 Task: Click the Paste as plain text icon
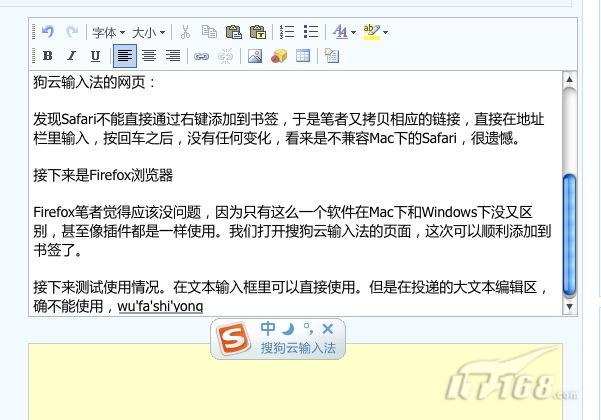click(x=258, y=32)
